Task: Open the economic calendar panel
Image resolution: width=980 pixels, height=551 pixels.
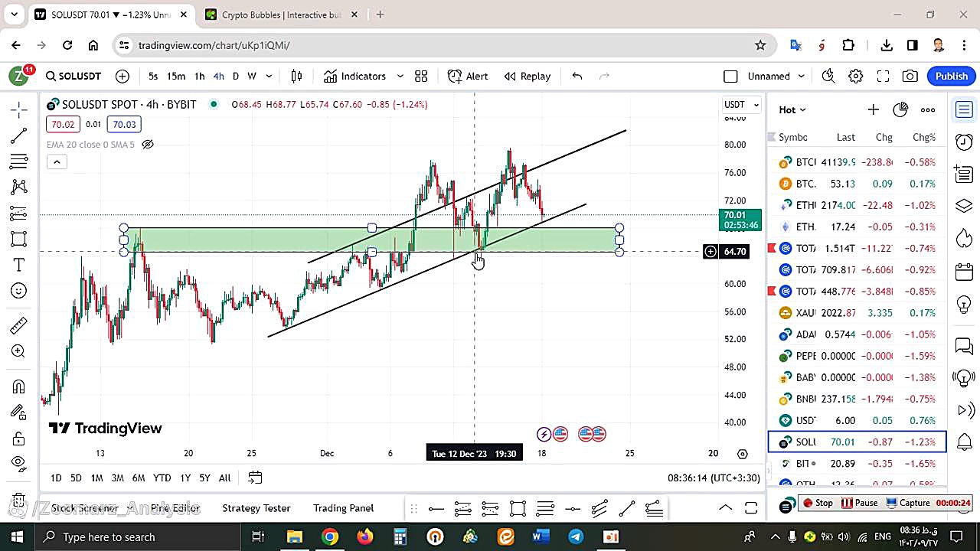Action: [964, 272]
